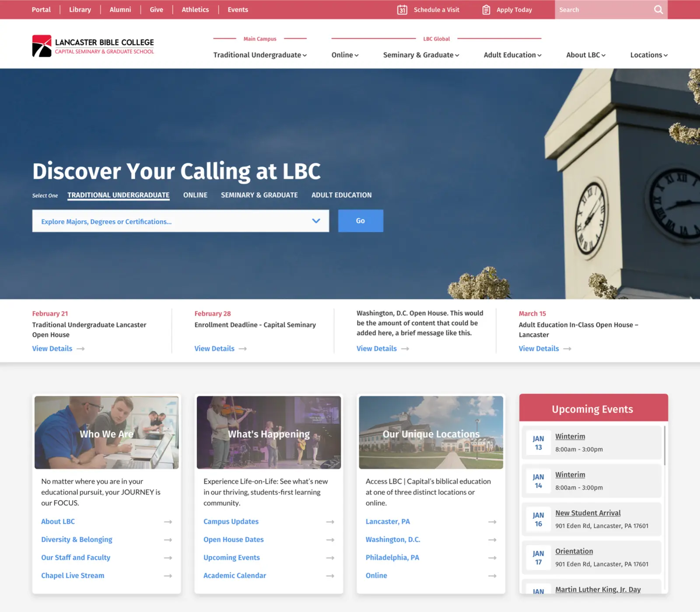Click into the Search input field
Screen dimensions: 700x612
click(604, 10)
